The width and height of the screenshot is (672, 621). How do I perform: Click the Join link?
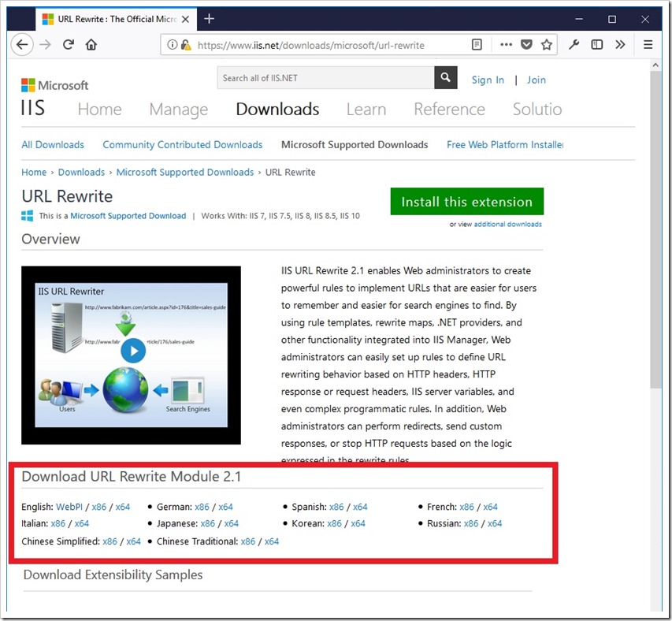tap(536, 80)
